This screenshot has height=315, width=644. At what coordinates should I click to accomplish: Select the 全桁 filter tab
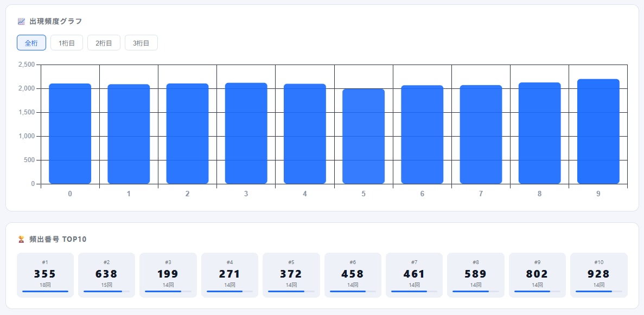[x=31, y=43]
